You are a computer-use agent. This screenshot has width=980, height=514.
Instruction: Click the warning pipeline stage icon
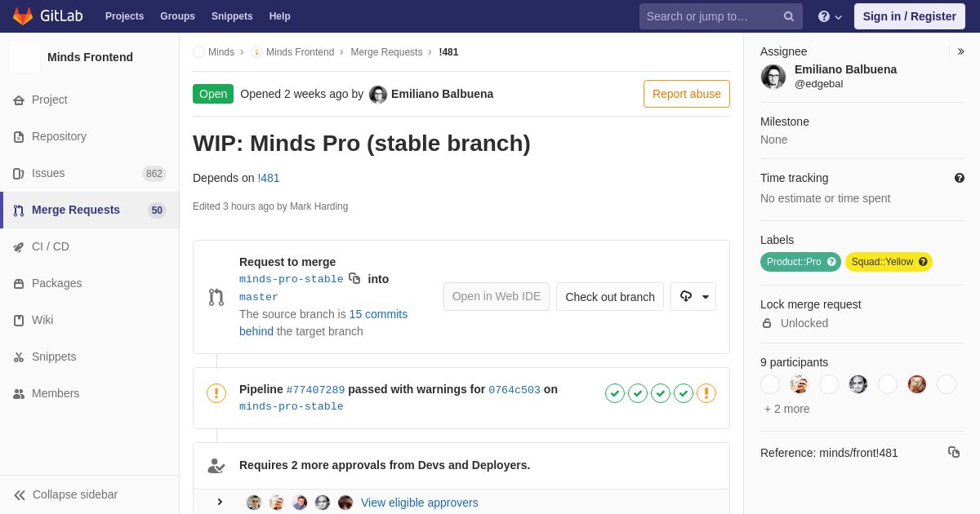coord(706,393)
